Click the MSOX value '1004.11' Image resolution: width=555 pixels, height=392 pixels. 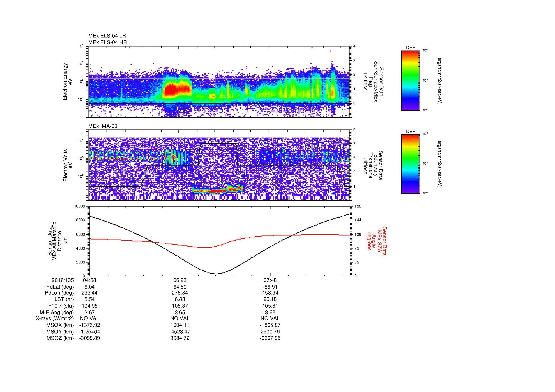[180, 325]
